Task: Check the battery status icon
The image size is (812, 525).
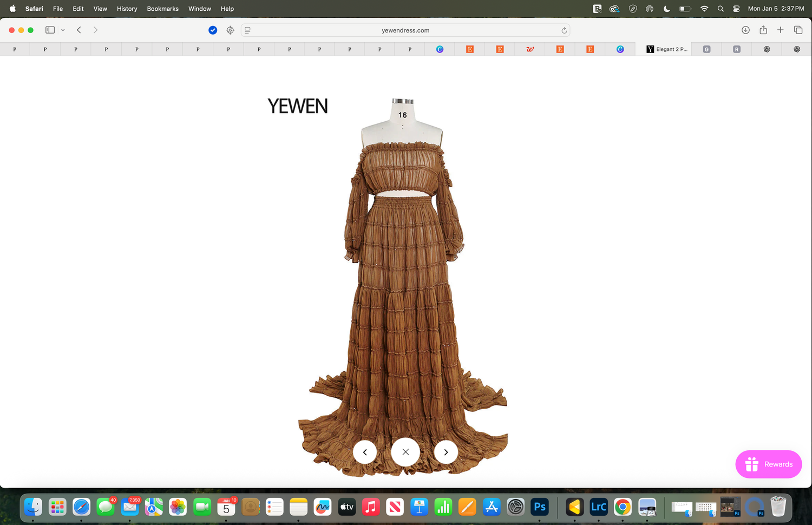Action: click(x=685, y=9)
